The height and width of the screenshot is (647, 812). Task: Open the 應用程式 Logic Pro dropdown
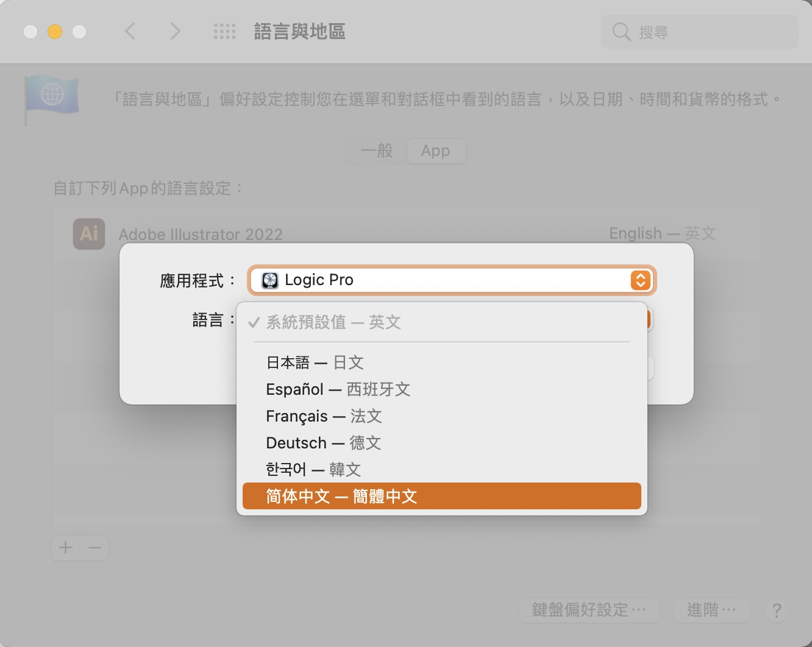click(x=452, y=280)
